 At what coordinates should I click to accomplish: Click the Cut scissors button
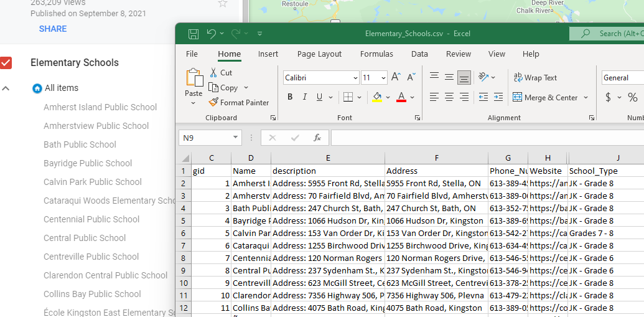tap(220, 73)
